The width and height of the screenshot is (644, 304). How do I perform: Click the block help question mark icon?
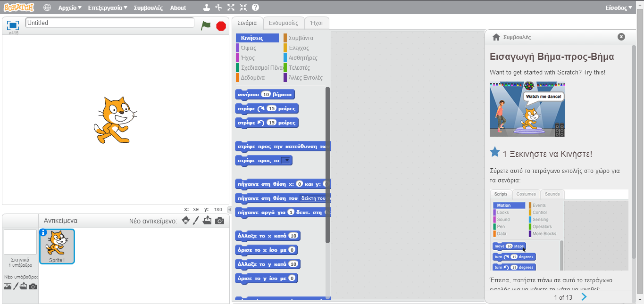coord(255,8)
